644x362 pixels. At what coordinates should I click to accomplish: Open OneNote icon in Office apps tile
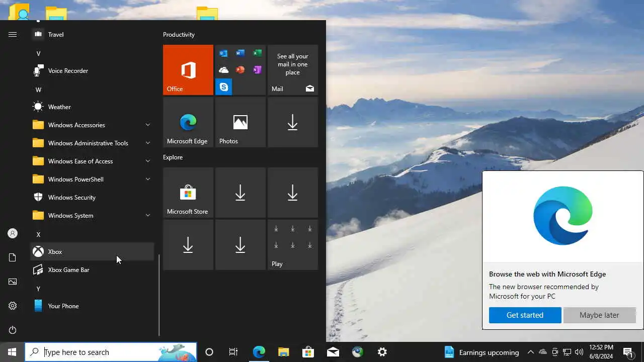click(x=257, y=70)
